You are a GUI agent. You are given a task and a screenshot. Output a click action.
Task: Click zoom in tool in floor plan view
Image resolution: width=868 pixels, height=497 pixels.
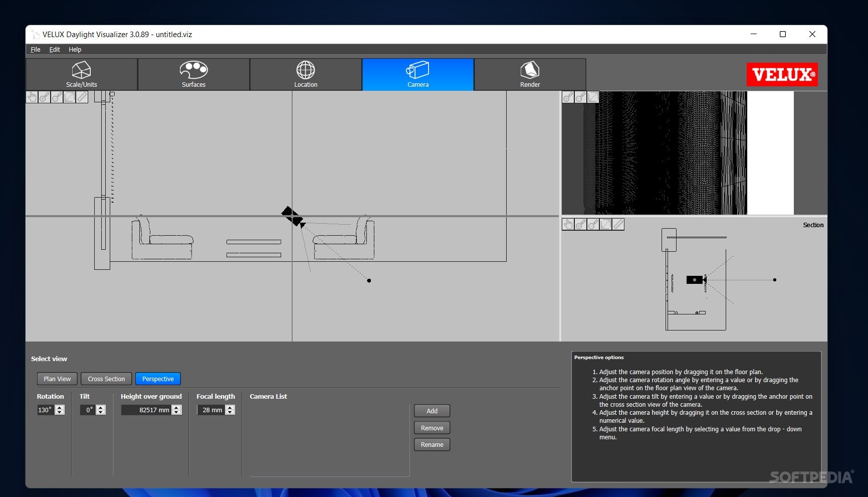[45, 97]
